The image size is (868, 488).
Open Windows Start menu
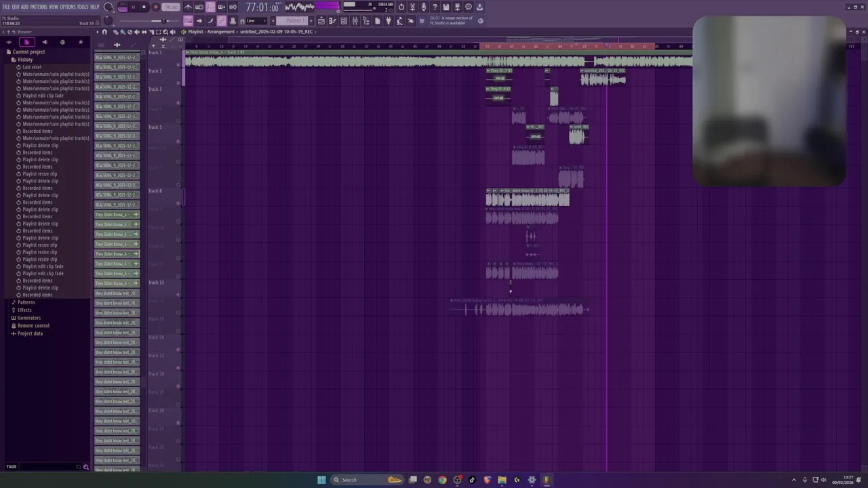click(321, 480)
